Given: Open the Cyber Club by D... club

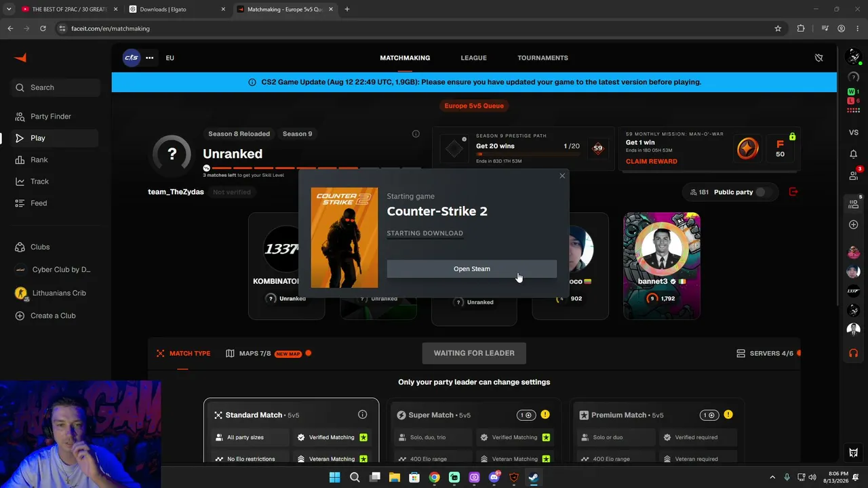Looking at the screenshot, I should point(56,270).
